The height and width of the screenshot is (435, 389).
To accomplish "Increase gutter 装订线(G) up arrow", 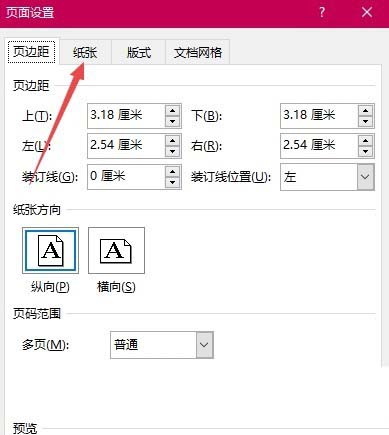I will click(x=173, y=171).
